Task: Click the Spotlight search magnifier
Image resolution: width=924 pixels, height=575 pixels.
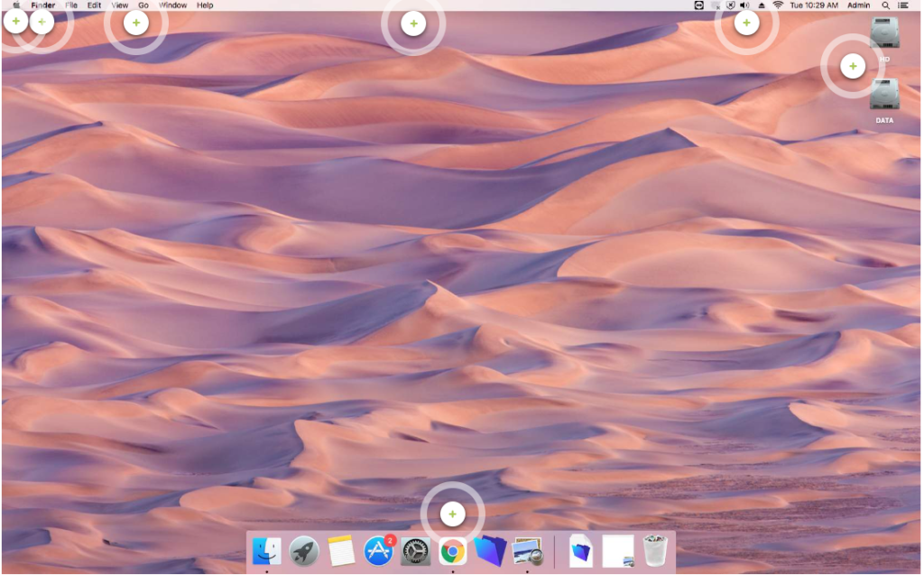Action: coord(885,5)
